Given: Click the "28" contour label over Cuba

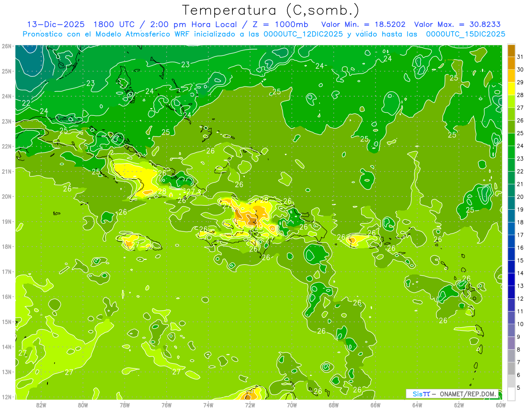Looking at the screenshot, I should (162, 192).
